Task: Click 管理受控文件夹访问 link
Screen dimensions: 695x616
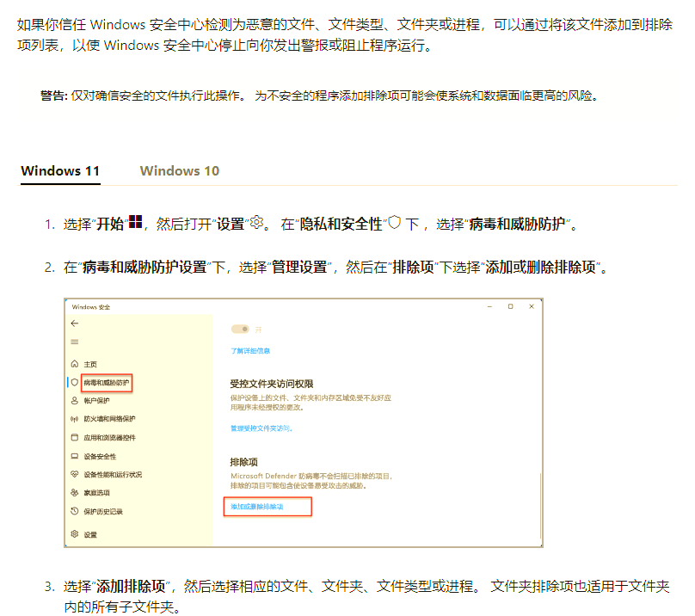Action: tap(261, 428)
